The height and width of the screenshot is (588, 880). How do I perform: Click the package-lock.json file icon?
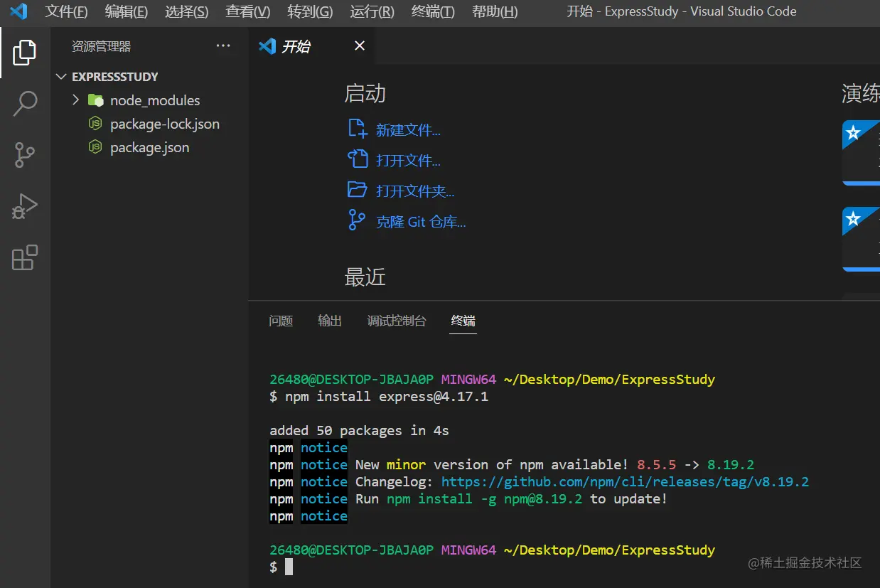point(95,124)
